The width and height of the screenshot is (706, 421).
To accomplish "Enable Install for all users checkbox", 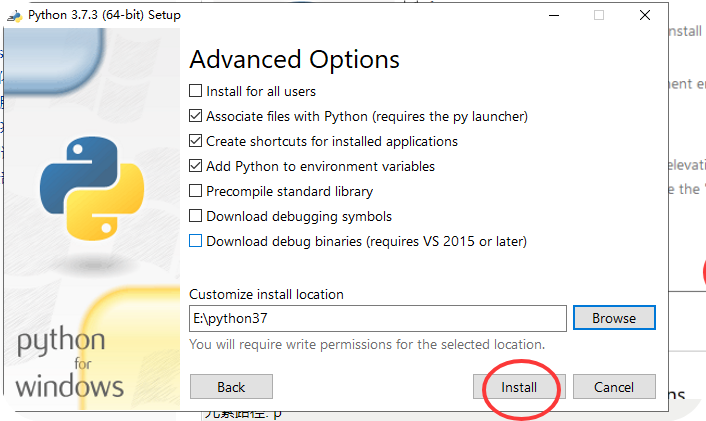I will pos(195,91).
